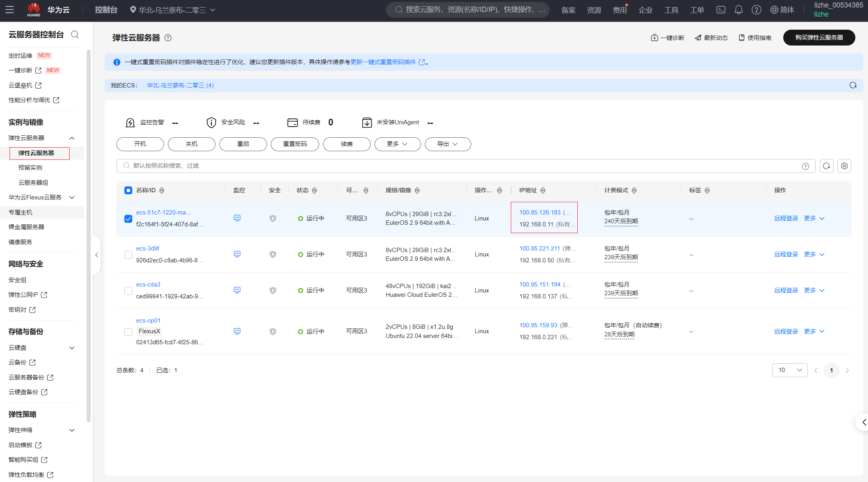Click the 购买弹性云服务器 button
The image size is (868, 482).
pos(819,38)
